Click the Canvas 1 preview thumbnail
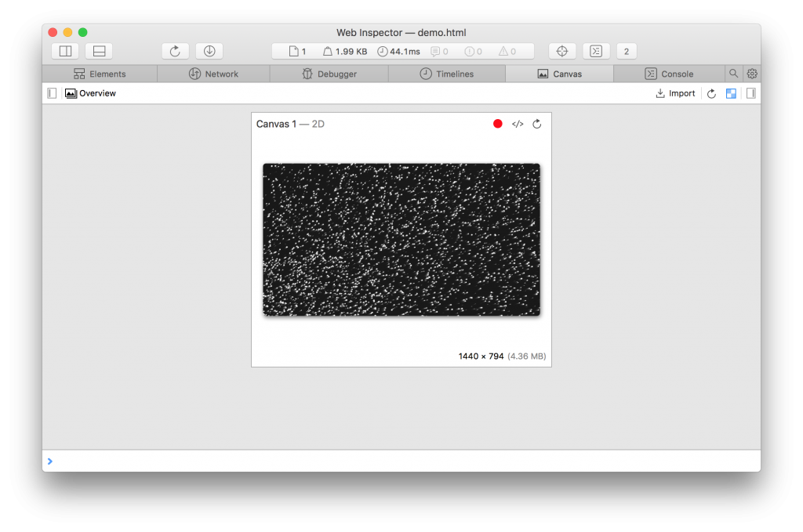Screen dimensions: 803x532 401,239
